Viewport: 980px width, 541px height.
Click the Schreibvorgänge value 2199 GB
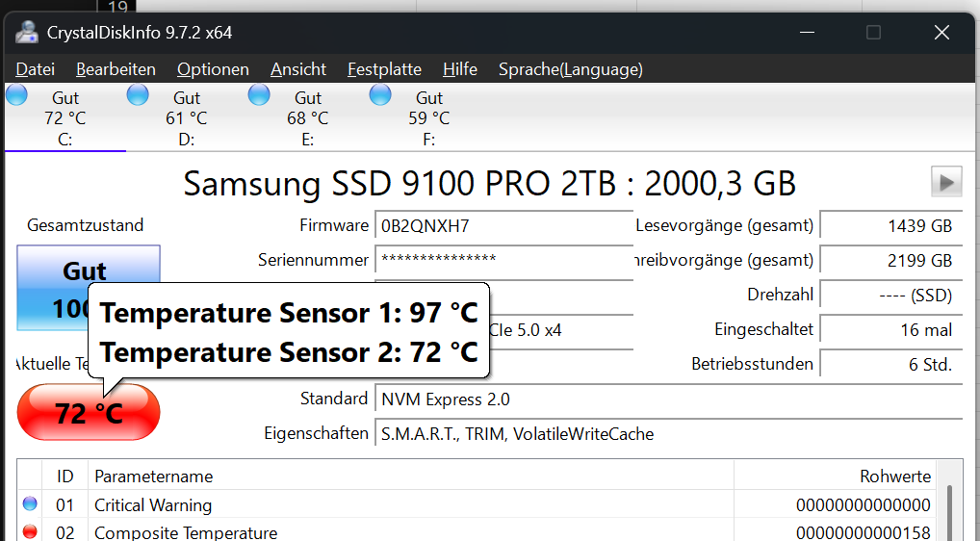(x=891, y=260)
